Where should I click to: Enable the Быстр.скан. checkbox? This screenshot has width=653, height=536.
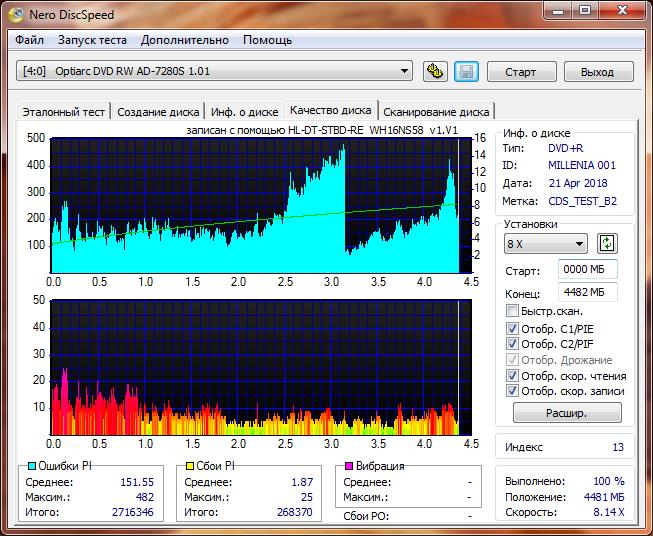513,312
